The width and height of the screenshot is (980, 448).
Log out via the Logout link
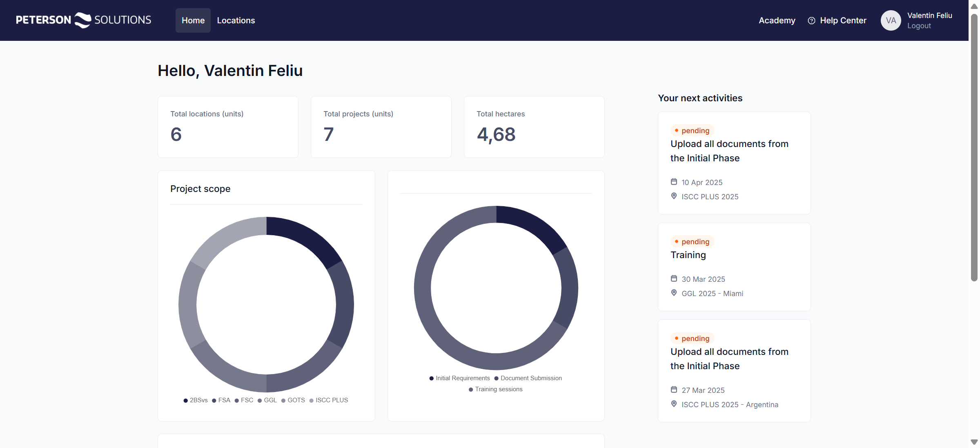(x=919, y=26)
